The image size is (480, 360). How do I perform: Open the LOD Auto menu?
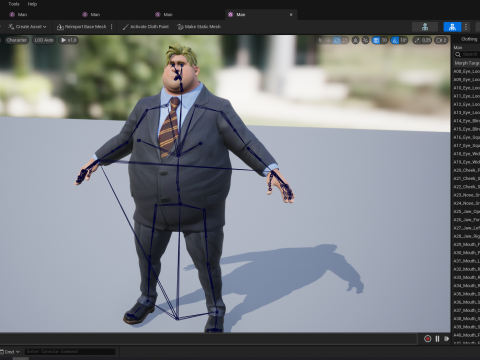point(44,40)
